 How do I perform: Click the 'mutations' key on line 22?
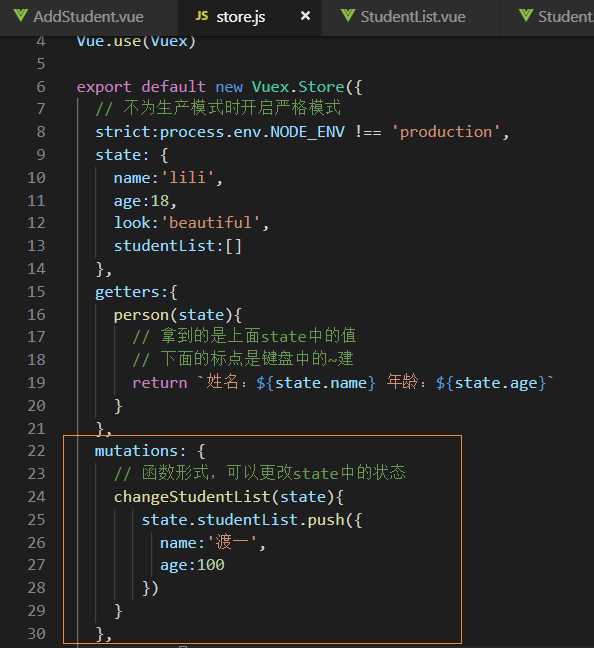coord(136,450)
